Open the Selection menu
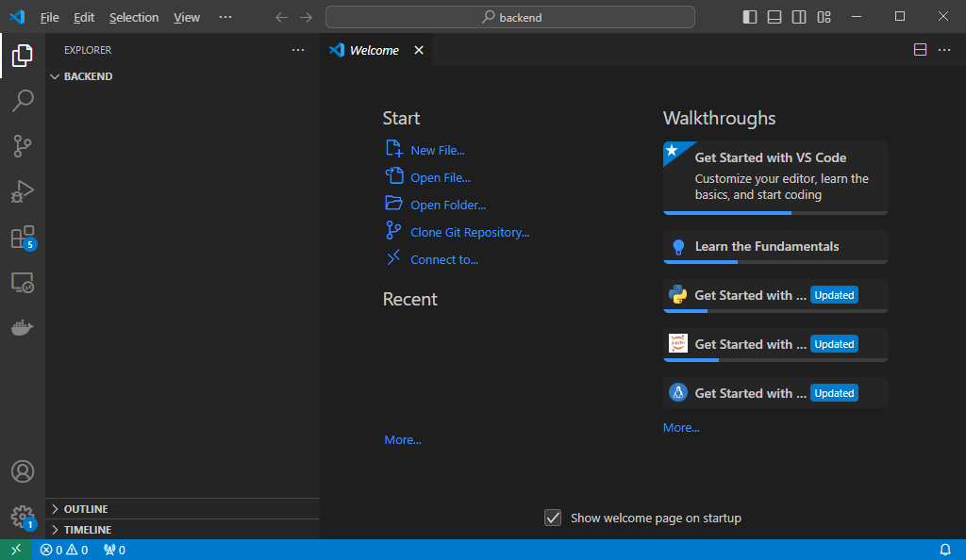Viewport: 966px width, 560px height. [134, 17]
